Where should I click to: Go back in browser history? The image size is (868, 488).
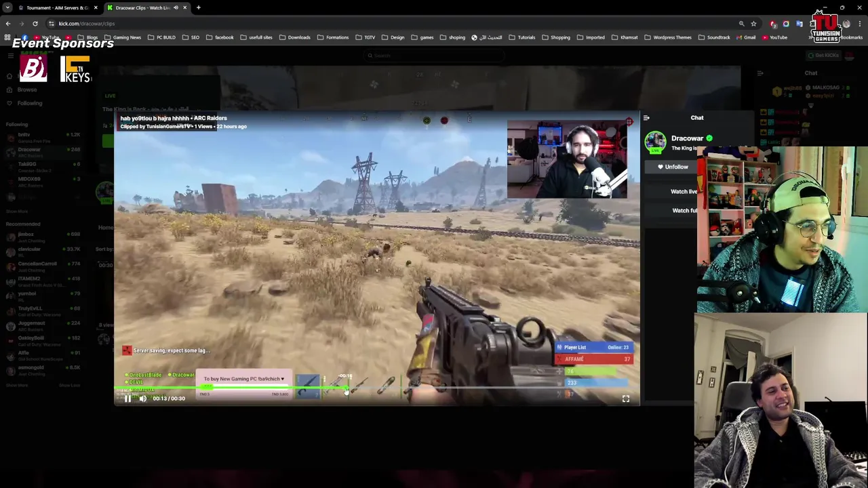point(8,24)
